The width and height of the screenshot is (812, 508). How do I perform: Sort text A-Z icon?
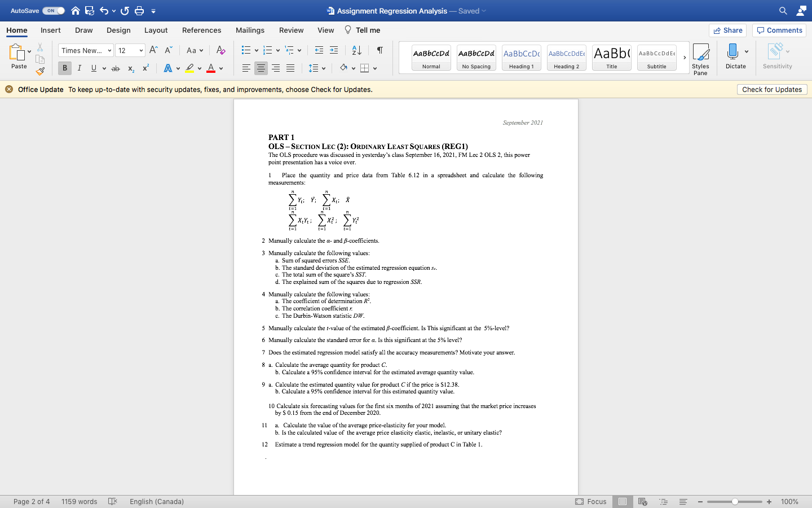coord(357,50)
